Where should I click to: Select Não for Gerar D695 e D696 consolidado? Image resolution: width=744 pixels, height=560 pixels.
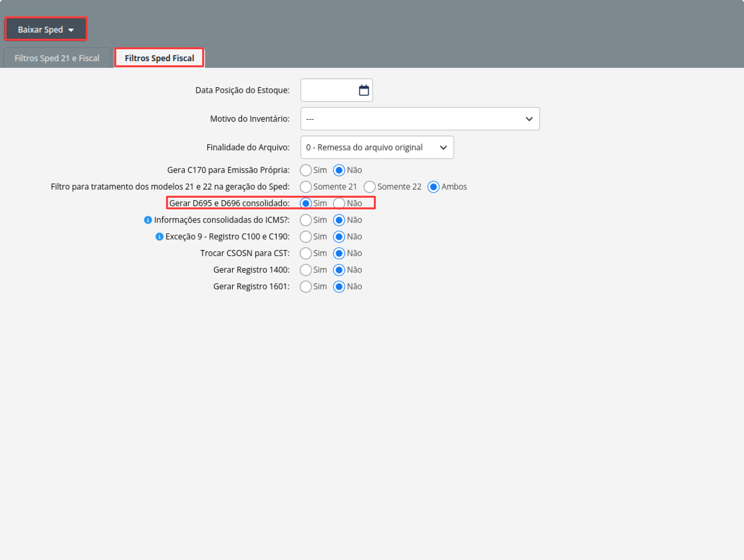pyautogui.click(x=339, y=203)
